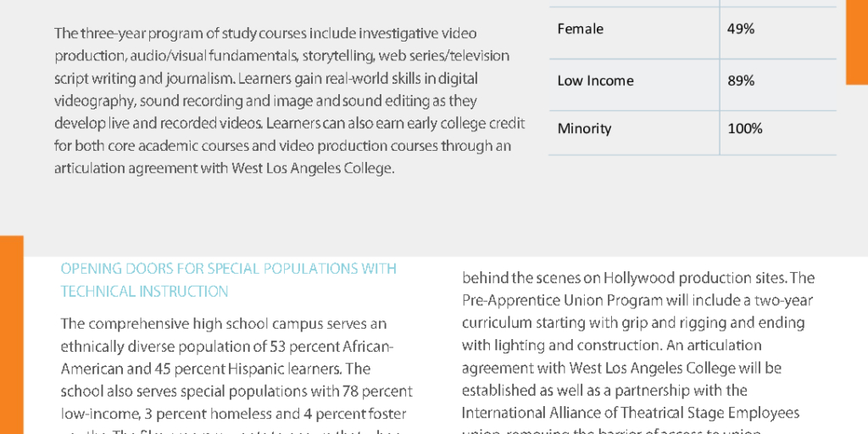Click the 'TECHNICAL INSTRUCTION' heading line
Screen dimensions: 868x434
tap(144, 292)
